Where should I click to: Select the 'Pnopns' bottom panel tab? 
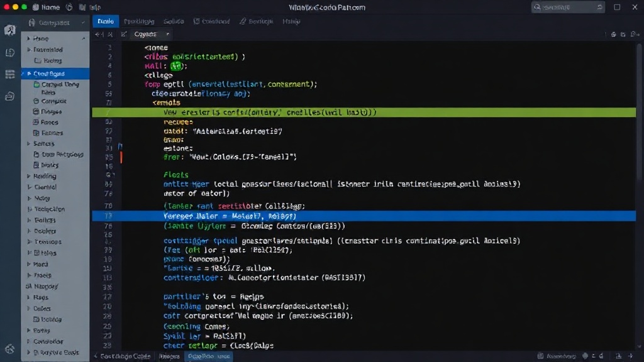tap(169, 356)
